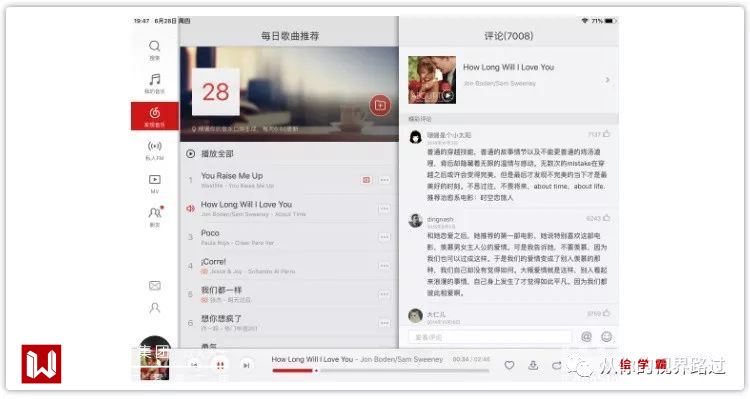Go to the previous track
Image resolution: width=750 pixels, height=399 pixels.
[x=194, y=365]
